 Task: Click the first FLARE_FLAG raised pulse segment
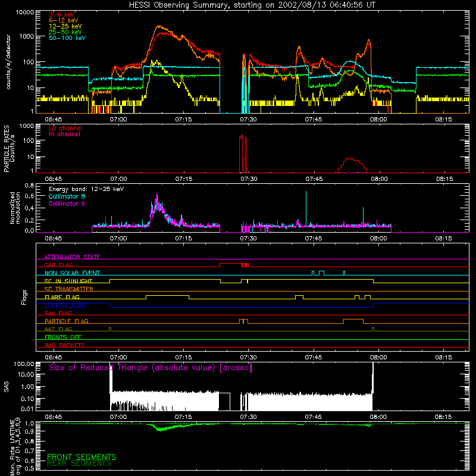coord(168,296)
